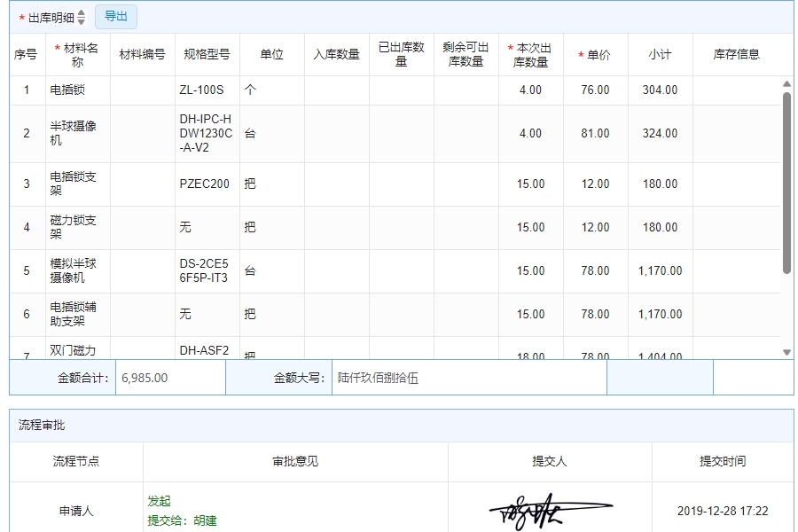Click the 单价 column header

click(595, 53)
